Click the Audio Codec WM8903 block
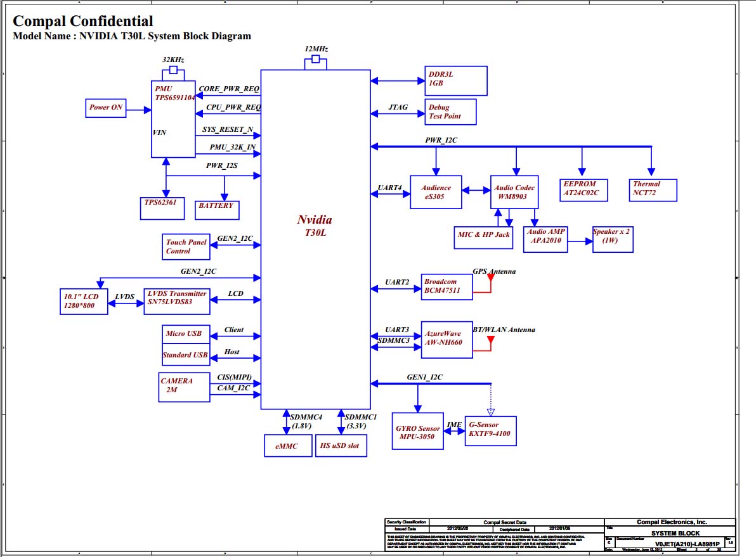Screen dimensions: 756x557 (514, 192)
